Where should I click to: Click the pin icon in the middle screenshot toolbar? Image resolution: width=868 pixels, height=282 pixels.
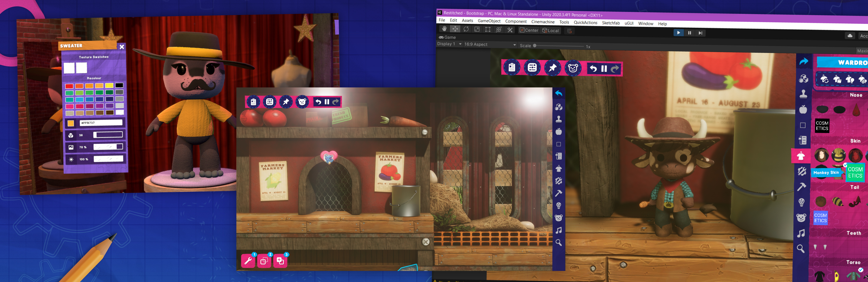[x=286, y=102]
